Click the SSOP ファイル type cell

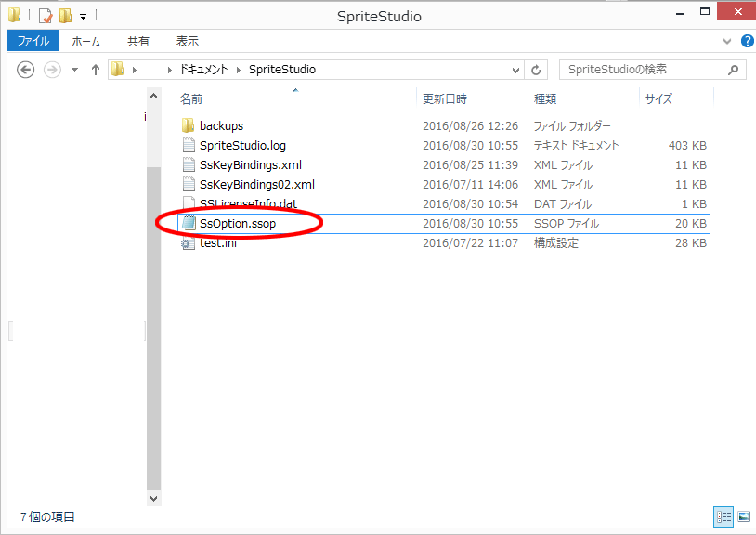click(567, 224)
